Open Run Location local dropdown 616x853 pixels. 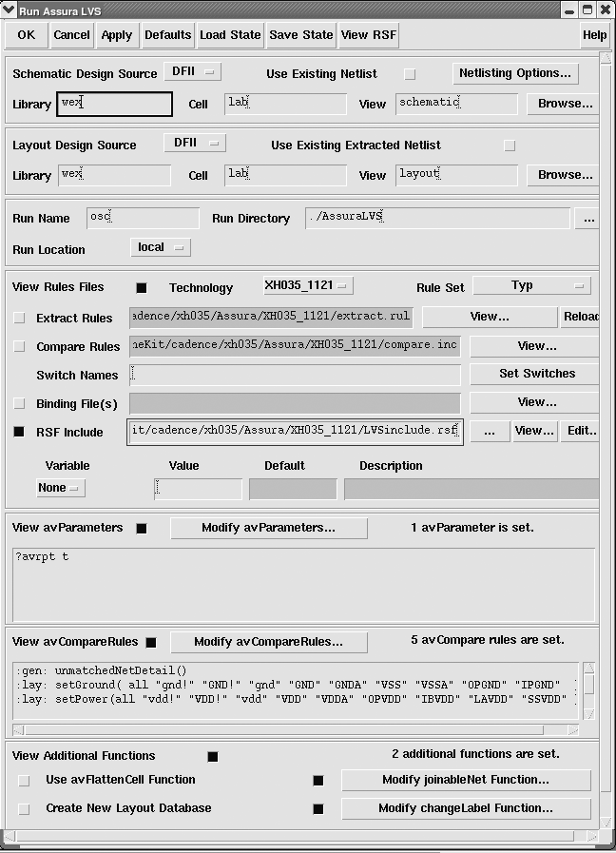tap(161, 247)
